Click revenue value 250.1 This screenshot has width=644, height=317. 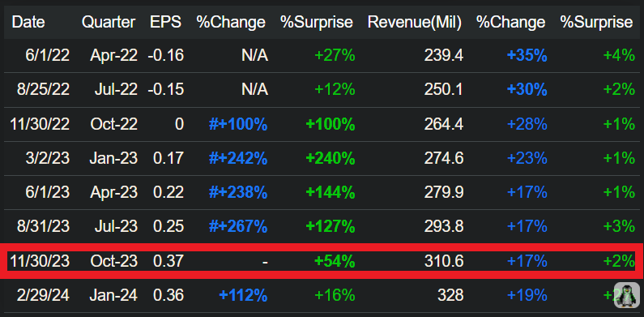(x=444, y=90)
